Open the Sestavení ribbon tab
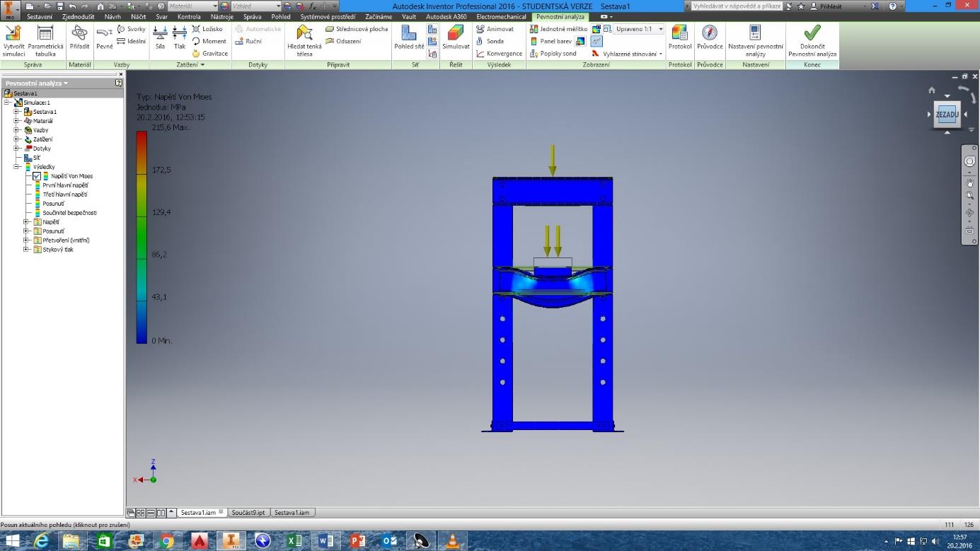Image resolution: width=980 pixels, height=551 pixels. [x=40, y=16]
